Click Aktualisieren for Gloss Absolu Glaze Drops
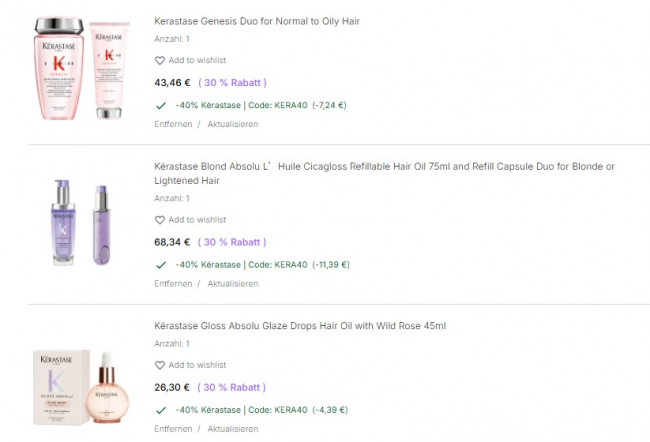Viewport: 650px width, 442px height. [x=233, y=429]
